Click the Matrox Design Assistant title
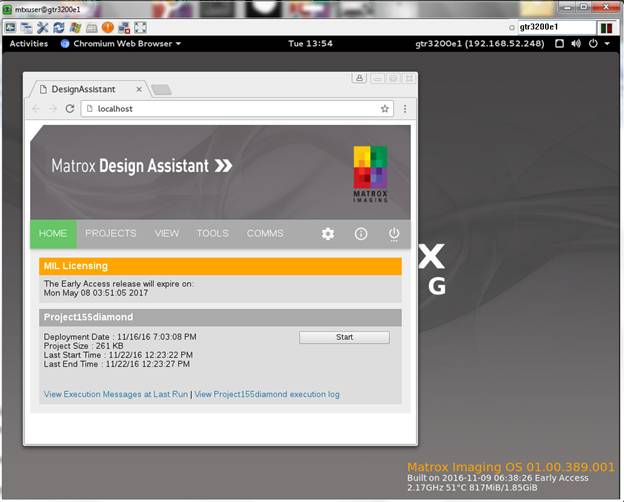This screenshot has width=624, height=502. point(142,166)
